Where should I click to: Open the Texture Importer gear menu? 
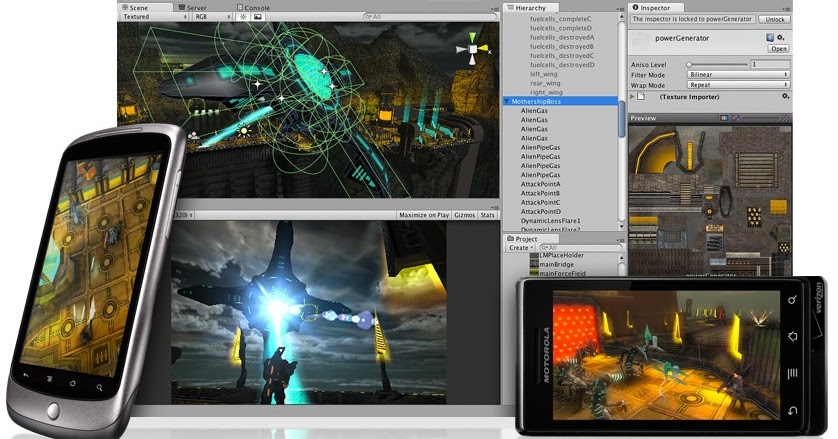point(785,96)
